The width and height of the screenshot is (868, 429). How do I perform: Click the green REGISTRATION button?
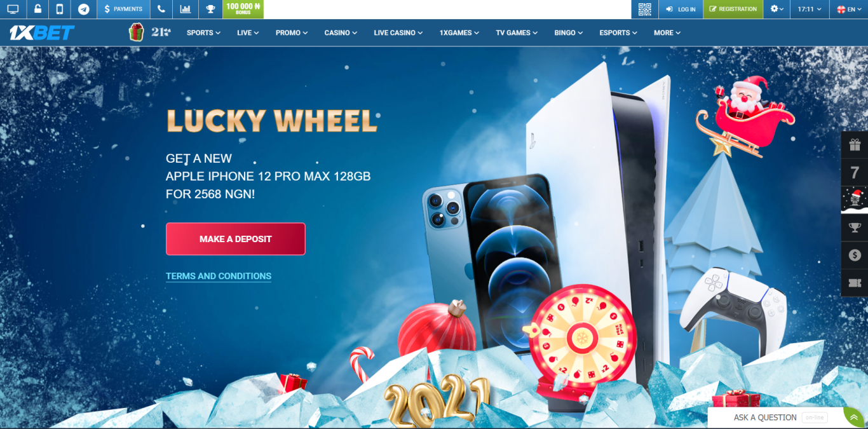[733, 9]
